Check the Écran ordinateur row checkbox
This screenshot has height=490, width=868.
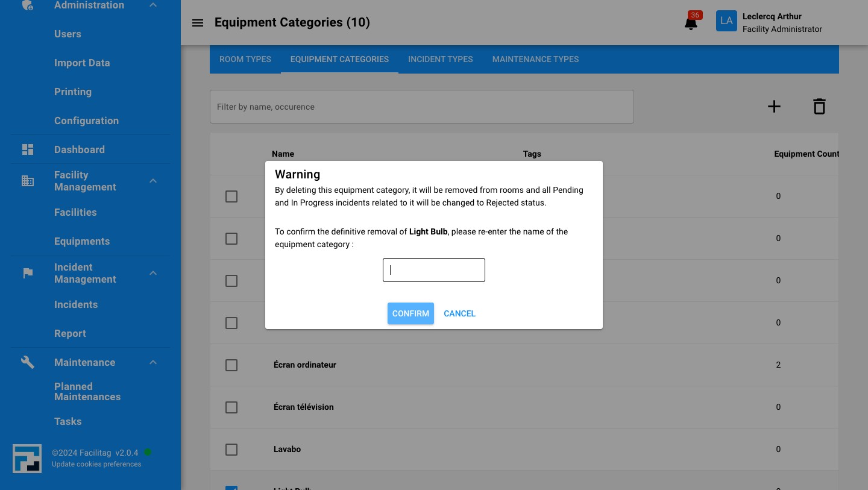231,365
